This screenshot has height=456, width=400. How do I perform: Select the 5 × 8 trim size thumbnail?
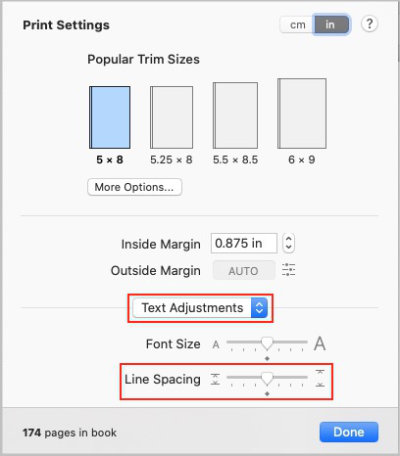[110, 117]
